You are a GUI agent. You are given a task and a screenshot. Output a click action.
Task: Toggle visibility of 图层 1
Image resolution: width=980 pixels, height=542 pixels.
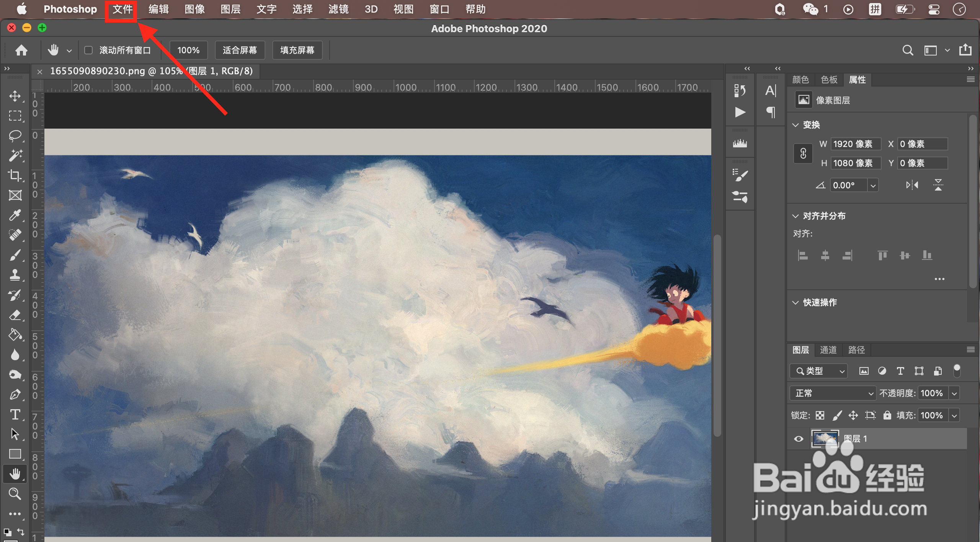click(799, 439)
